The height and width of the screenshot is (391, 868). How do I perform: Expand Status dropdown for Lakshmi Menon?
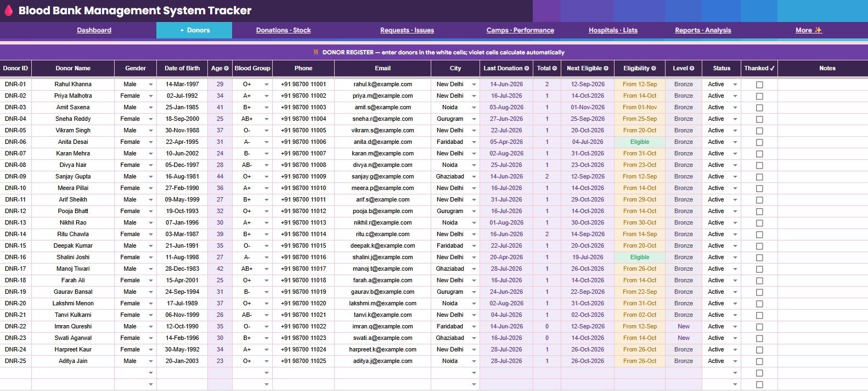[x=735, y=304]
